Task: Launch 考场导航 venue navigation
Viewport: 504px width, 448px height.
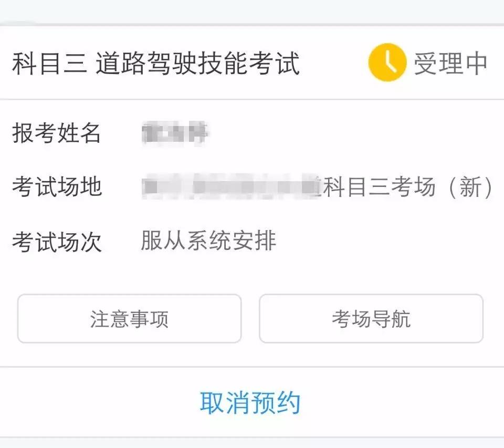Action: (371, 319)
